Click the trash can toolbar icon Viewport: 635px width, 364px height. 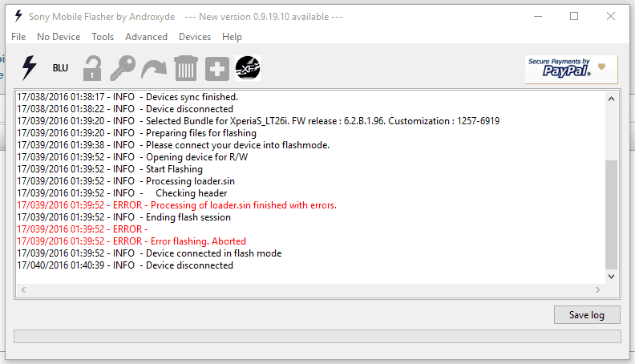pos(186,68)
